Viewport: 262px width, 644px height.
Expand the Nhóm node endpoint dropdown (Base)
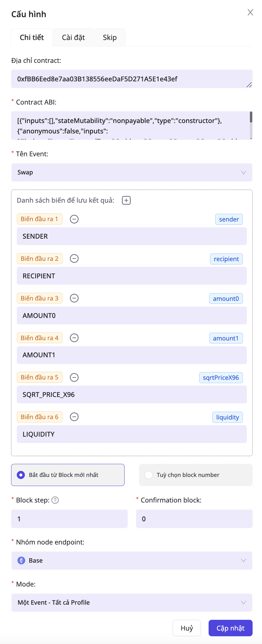tap(132, 561)
